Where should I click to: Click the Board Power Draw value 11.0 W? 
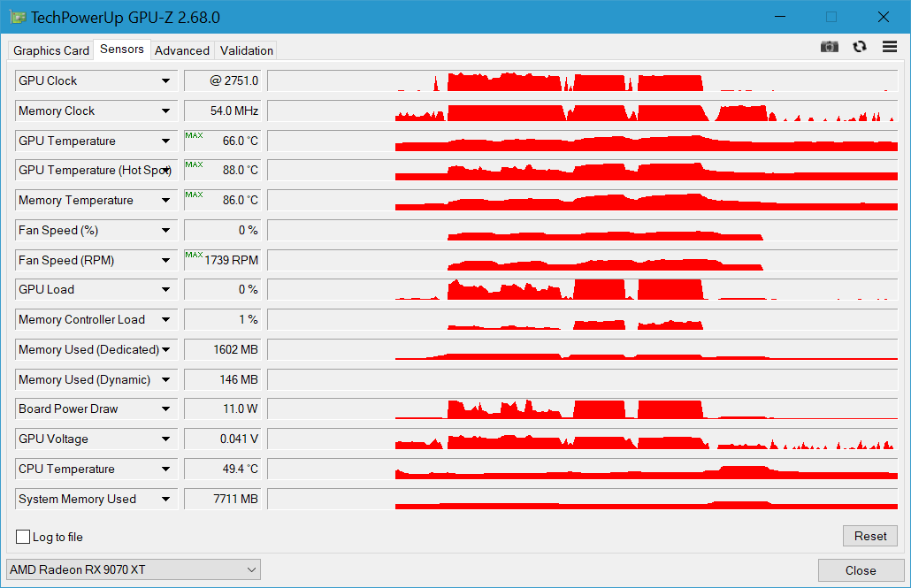(222, 409)
